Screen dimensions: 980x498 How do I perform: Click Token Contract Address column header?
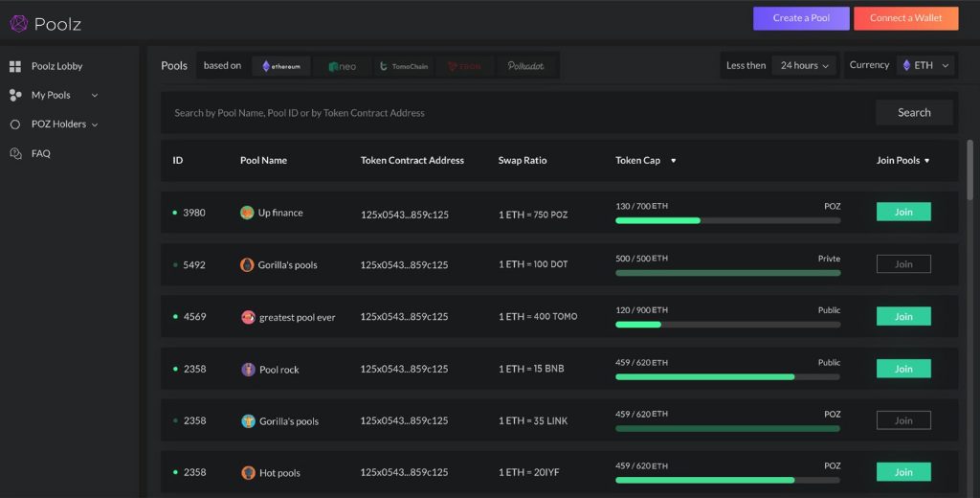click(x=412, y=161)
